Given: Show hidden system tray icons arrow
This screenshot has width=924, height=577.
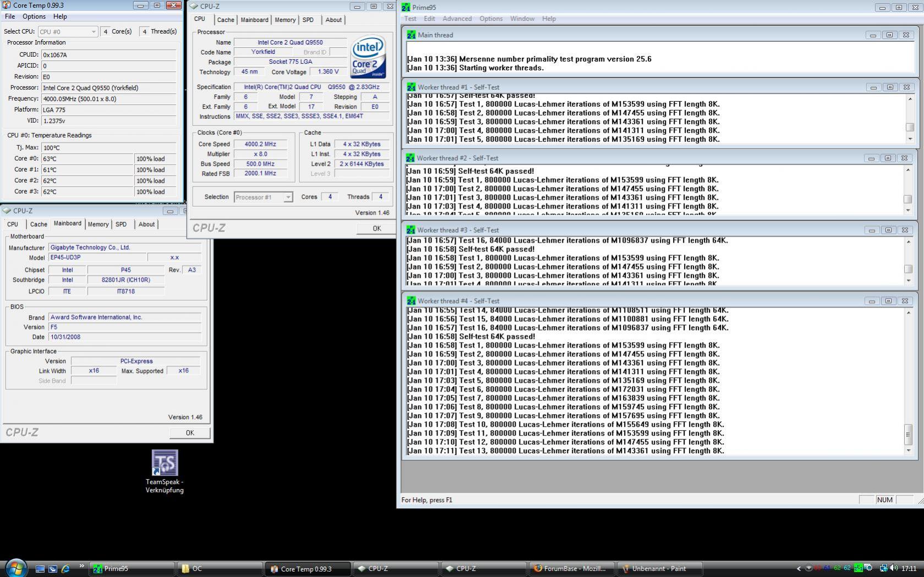Looking at the screenshot, I should tap(799, 569).
